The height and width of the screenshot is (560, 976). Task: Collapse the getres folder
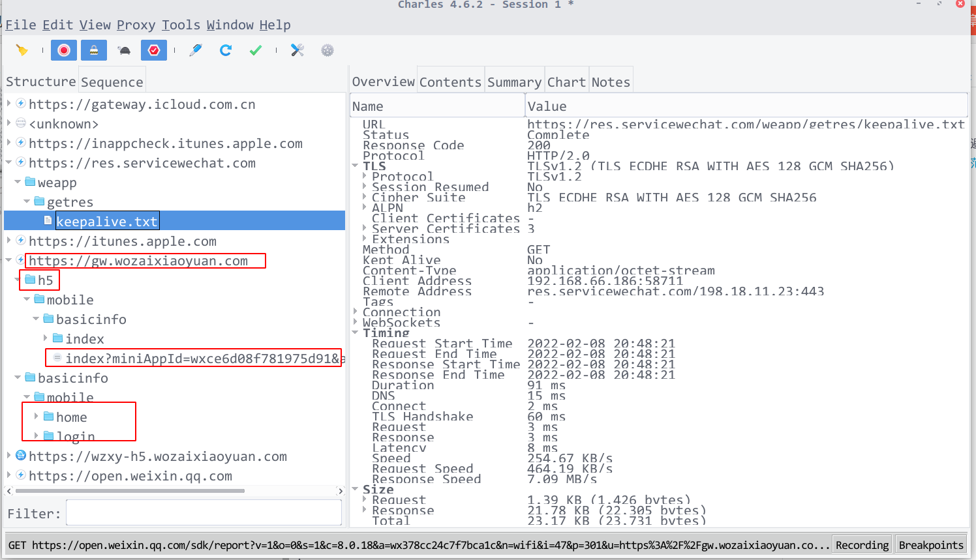click(27, 201)
